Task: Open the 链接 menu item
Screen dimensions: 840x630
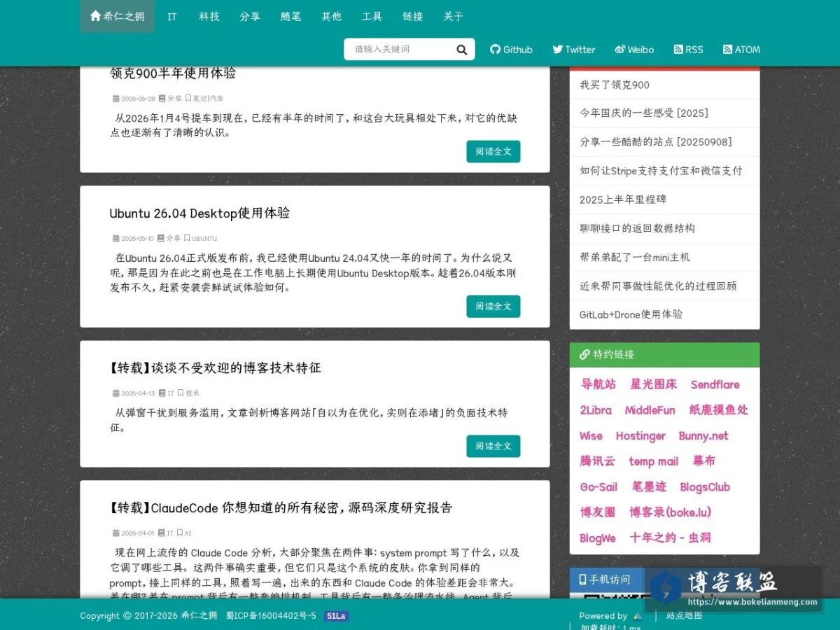Action: (x=413, y=16)
